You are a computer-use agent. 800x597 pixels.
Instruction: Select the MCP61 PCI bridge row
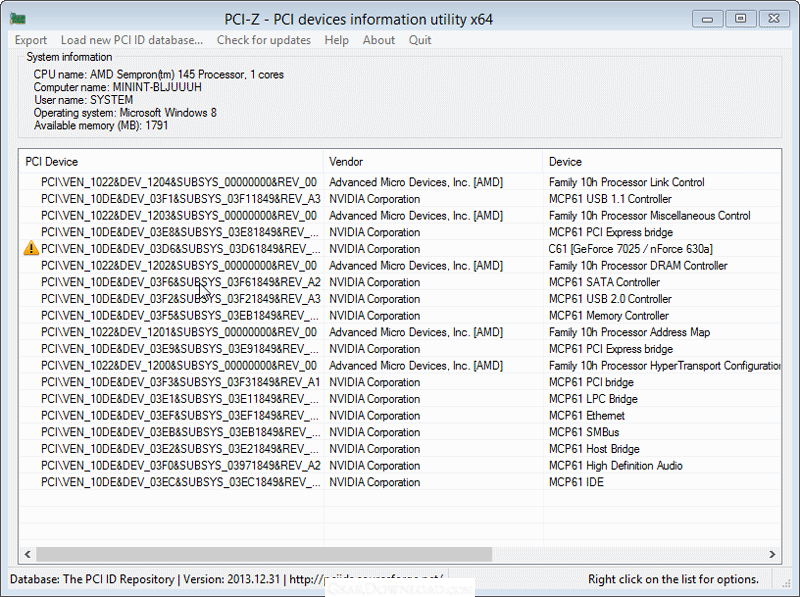[401, 382]
